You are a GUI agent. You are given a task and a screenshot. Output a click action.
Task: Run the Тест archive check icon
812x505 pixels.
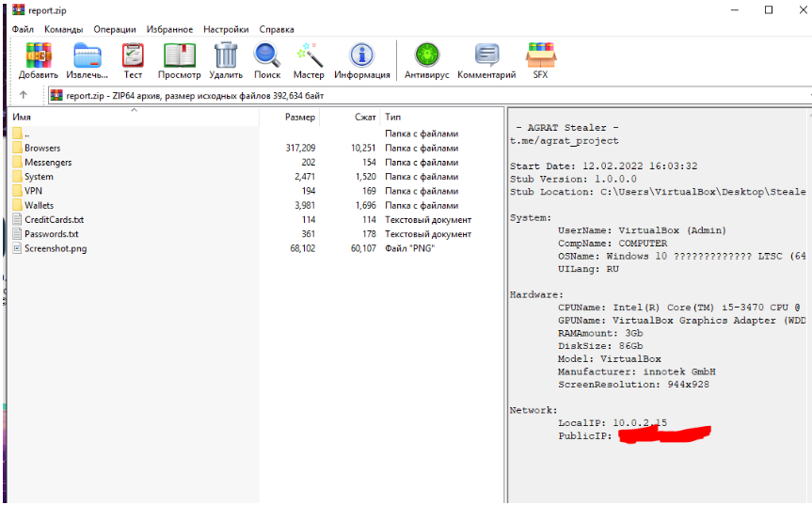[133, 55]
